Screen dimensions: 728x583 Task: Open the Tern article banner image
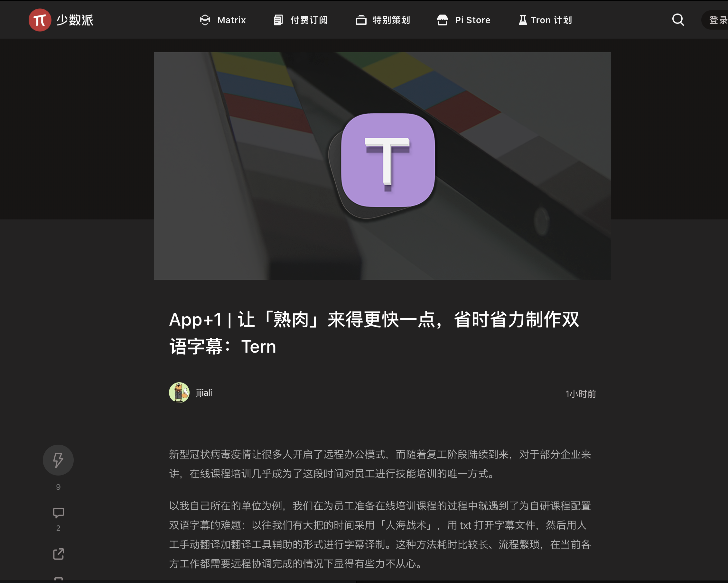(382, 165)
